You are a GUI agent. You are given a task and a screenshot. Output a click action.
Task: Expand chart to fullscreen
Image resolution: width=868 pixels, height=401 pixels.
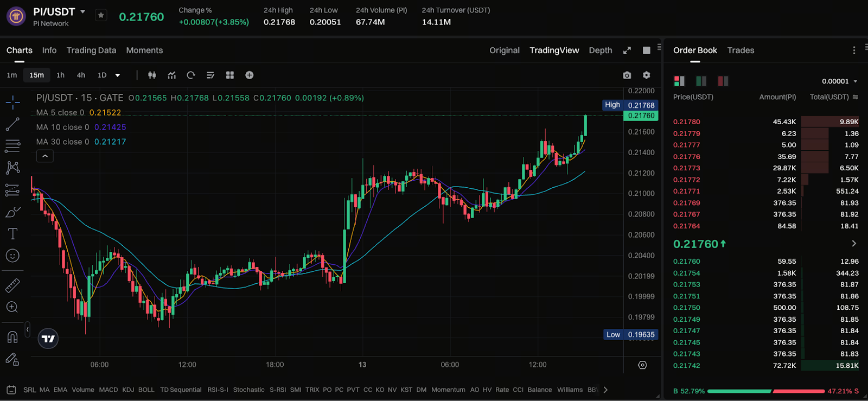[627, 50]
